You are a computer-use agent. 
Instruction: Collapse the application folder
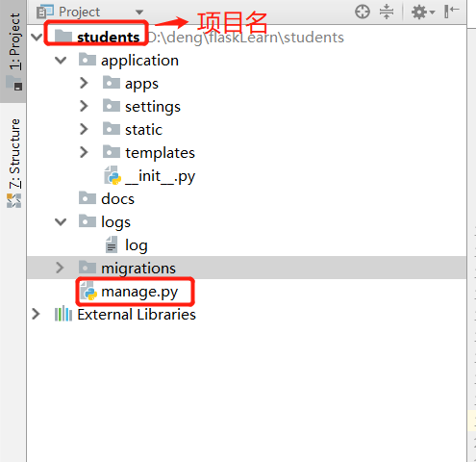[61, 60]
